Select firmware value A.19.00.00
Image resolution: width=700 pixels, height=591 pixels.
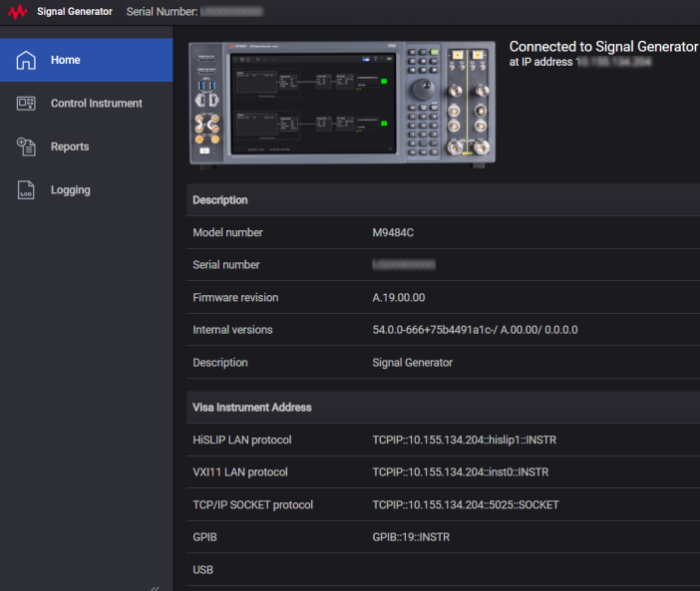pos(399,298)
